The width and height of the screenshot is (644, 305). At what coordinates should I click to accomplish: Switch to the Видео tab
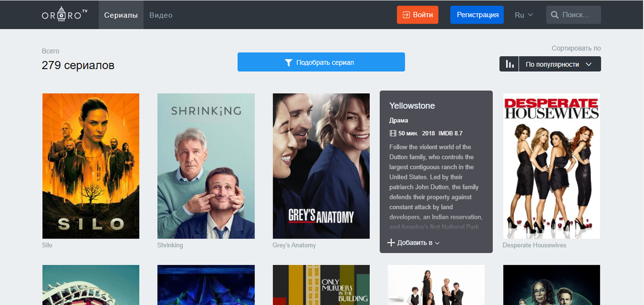point(160,15)
